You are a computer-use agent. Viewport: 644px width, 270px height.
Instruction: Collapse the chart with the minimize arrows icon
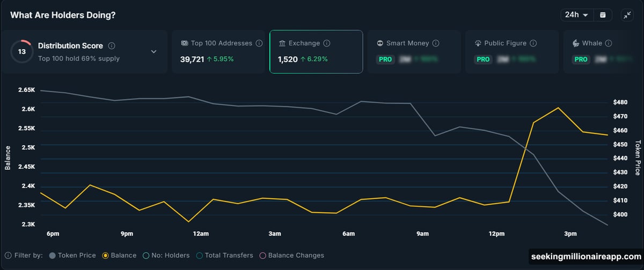(x=627, y=15)
